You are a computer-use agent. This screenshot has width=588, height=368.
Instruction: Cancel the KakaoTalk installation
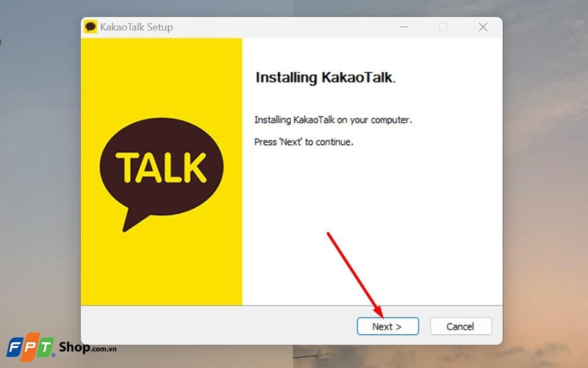461,326
